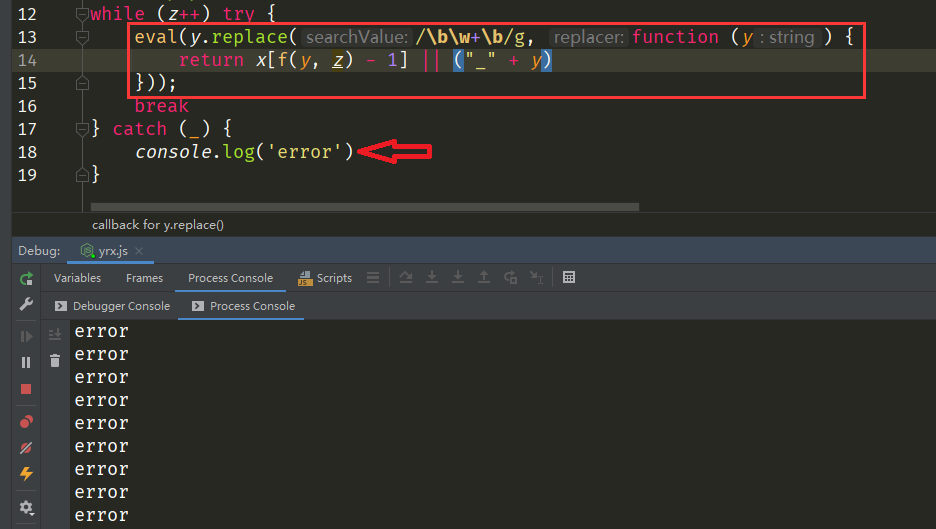This screenshot has width=936, height=529.
Task: Click the Evaluate Expression calculator icon
Action: (x=569, y=278)
